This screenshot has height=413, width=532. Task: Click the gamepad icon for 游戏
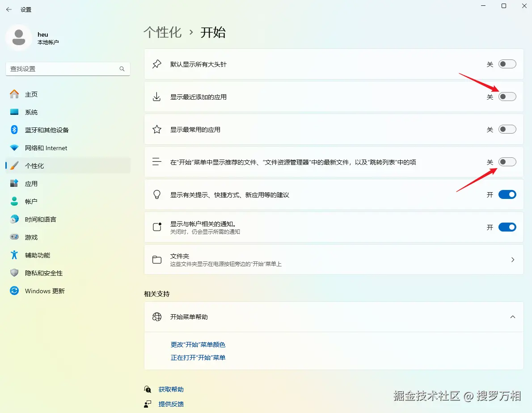point(14,237)
